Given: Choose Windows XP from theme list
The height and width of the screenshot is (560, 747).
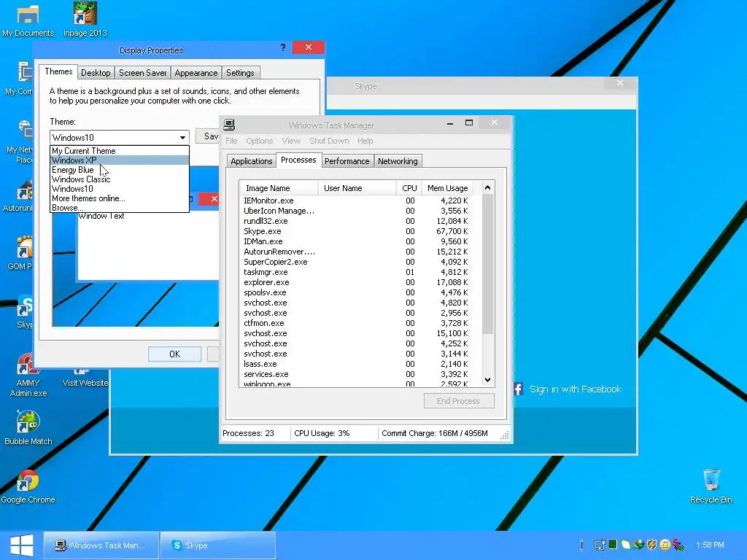Looking at the screenshot, I should click(x=120, y=160).
